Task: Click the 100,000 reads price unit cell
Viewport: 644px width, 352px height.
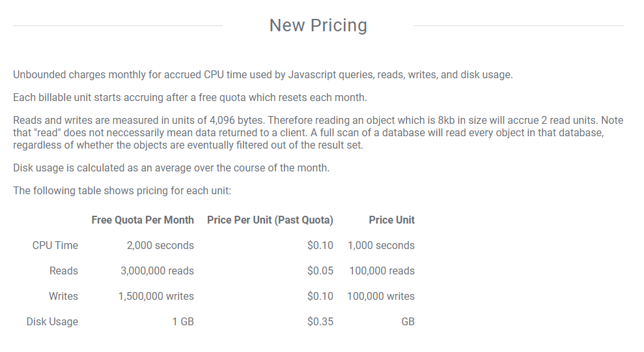Action: pyautogui.click(x=382, y=271)
